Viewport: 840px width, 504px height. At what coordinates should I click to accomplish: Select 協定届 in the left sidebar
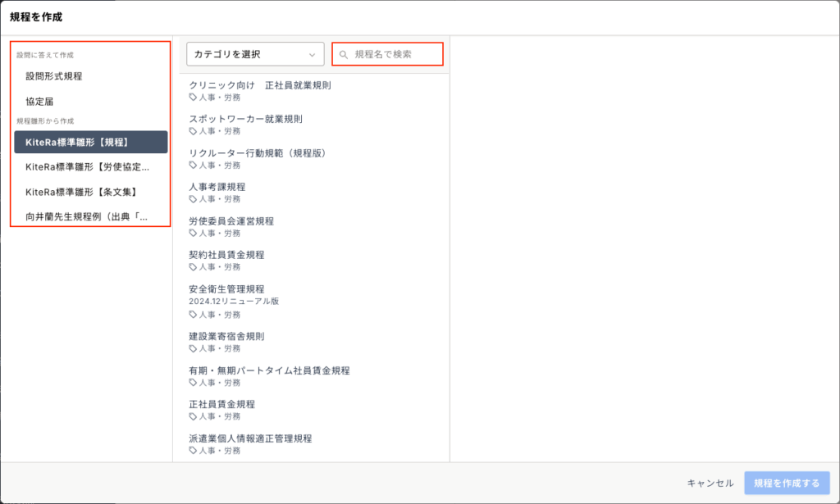[x=39, y=101]
